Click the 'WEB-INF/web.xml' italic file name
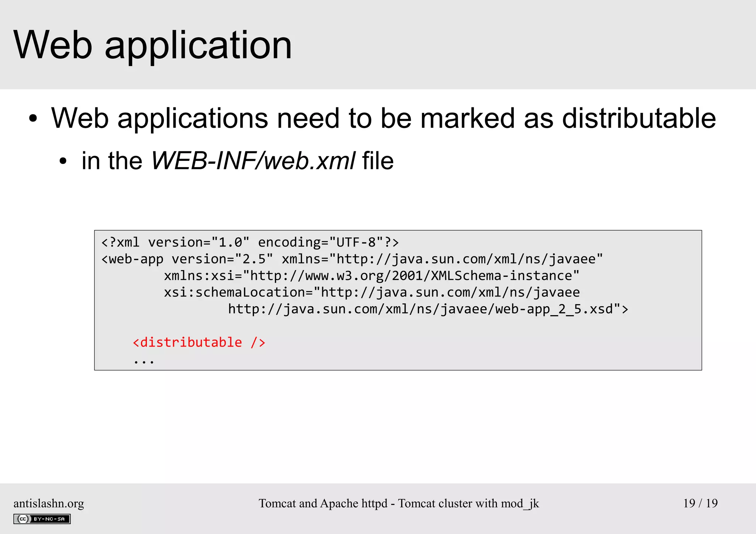Image resolution: width=756 pixels, height=534 pixels. [x=254, y=161]
